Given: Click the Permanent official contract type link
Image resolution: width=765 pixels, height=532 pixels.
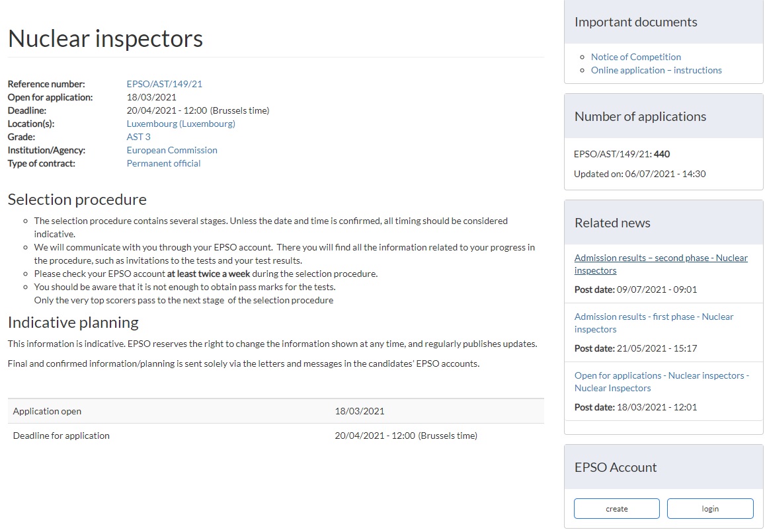Looking at the screenshot, I should pos(163,163).
